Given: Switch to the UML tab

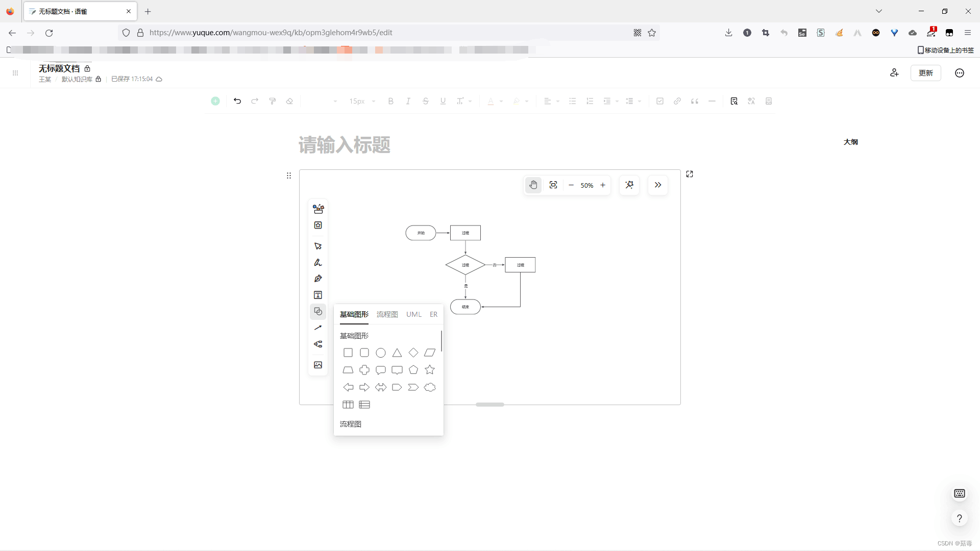Looking at the screenshot, I should pyautogui.click(x=413, y=314).
